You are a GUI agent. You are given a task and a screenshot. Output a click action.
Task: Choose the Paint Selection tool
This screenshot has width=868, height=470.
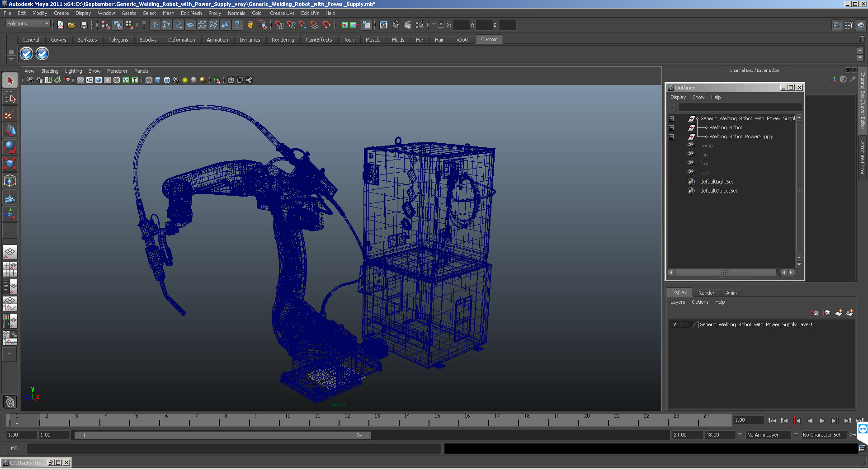click(x=10, y=114)
